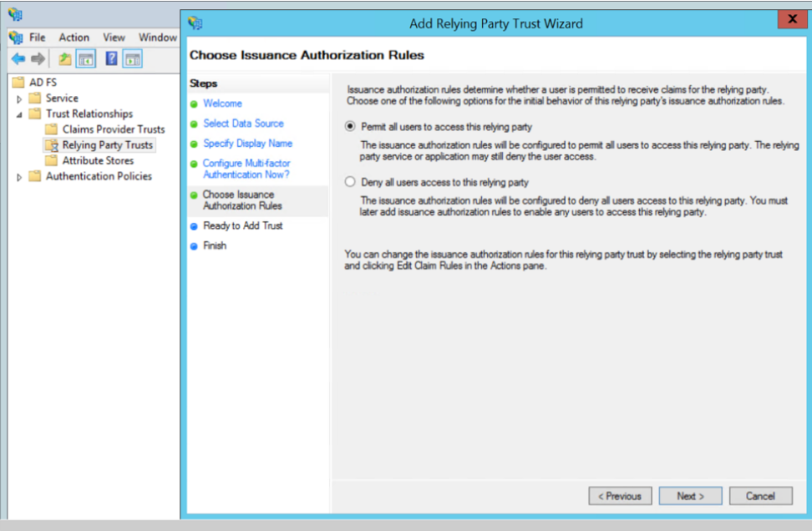Click the grey Forward arrow in toolbar
The image size is (812, 531).
click(x=38, y=58)
